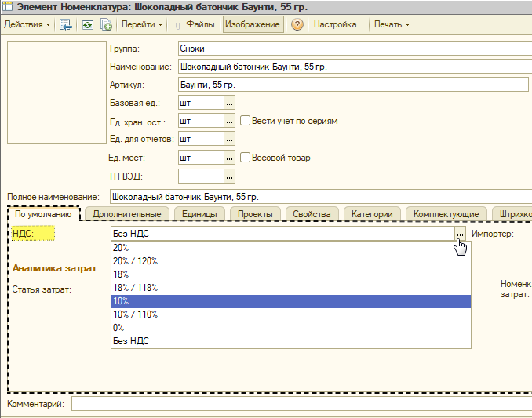Choose 18% in the НДС list
The height and width of the screenshot is (418, 532).
pos(291,274)
